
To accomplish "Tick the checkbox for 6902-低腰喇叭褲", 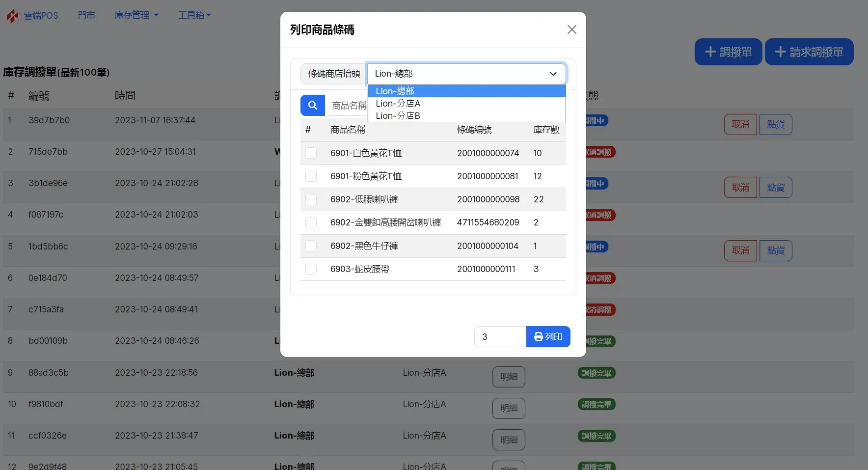I will coord(311,199).
